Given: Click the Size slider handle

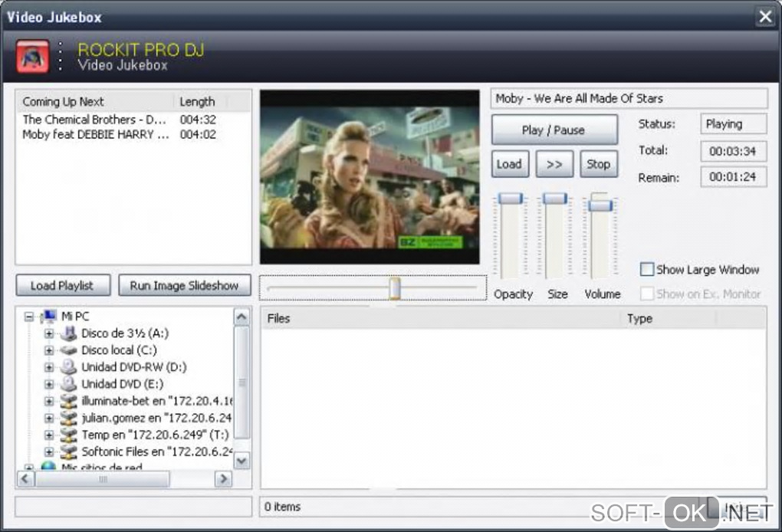Looking at the screenshot, I should tap(555, 199).
